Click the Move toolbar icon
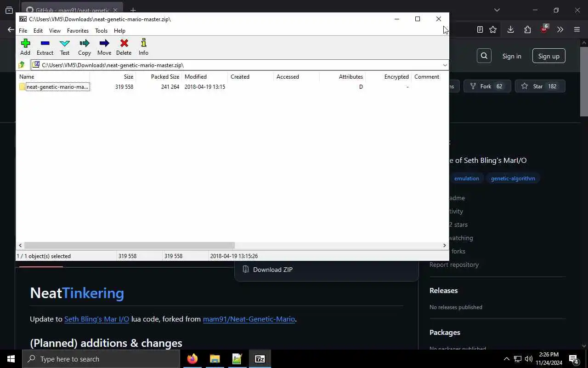This screenshot has width=588, height=368. [104, 43]
